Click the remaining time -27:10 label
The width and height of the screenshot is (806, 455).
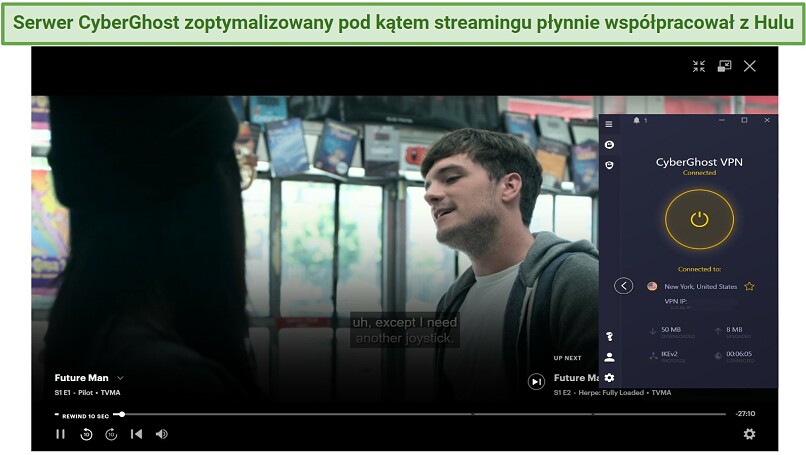pyautogui.click(x=745, y=414)
